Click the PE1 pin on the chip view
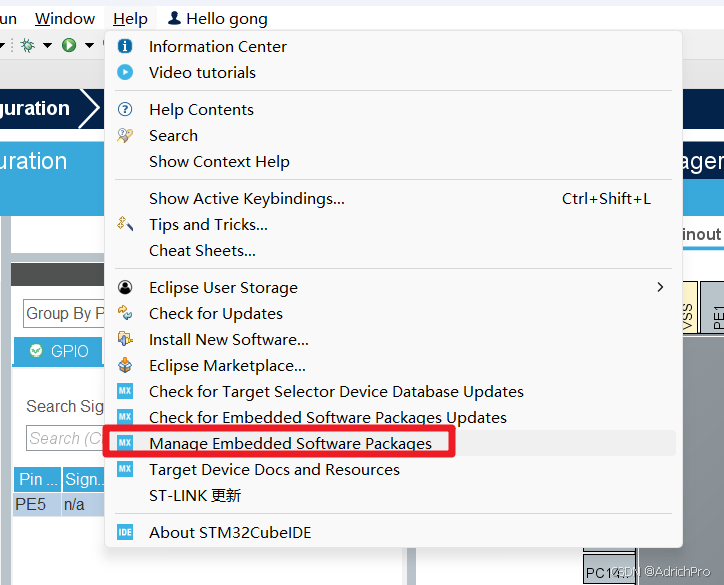This screenshot has height=585, width=724. 712,308
